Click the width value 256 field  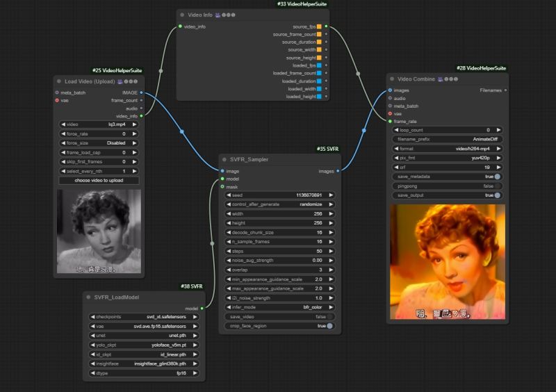[280, 213]
